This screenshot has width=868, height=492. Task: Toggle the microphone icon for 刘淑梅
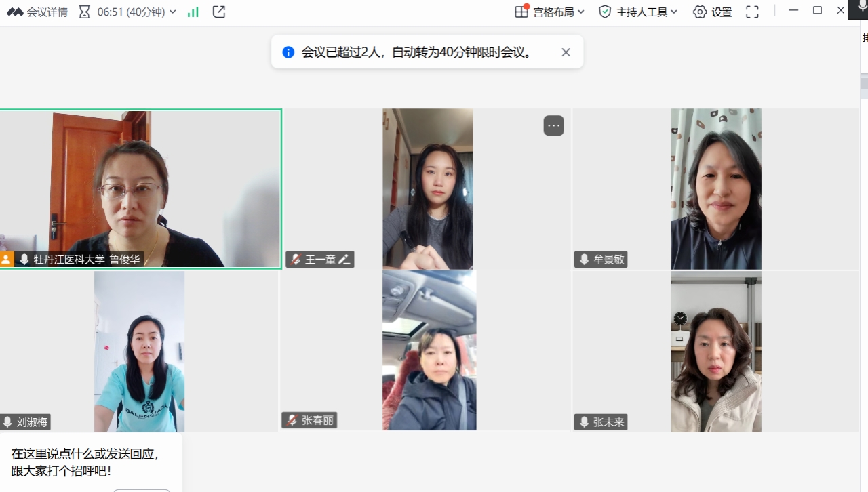tap(7, 422)
